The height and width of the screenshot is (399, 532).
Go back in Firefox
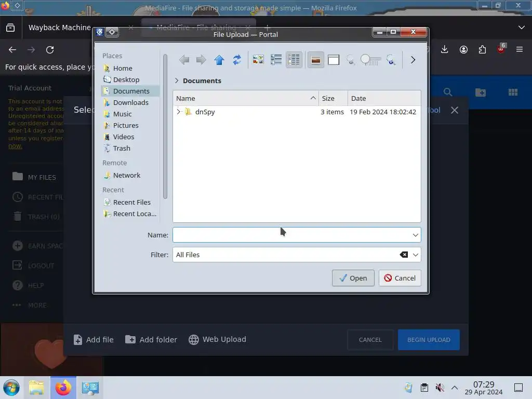12,50
